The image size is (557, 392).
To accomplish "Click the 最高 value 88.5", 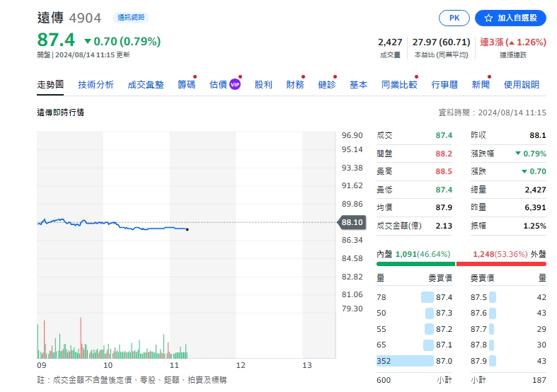I will 444,171.
